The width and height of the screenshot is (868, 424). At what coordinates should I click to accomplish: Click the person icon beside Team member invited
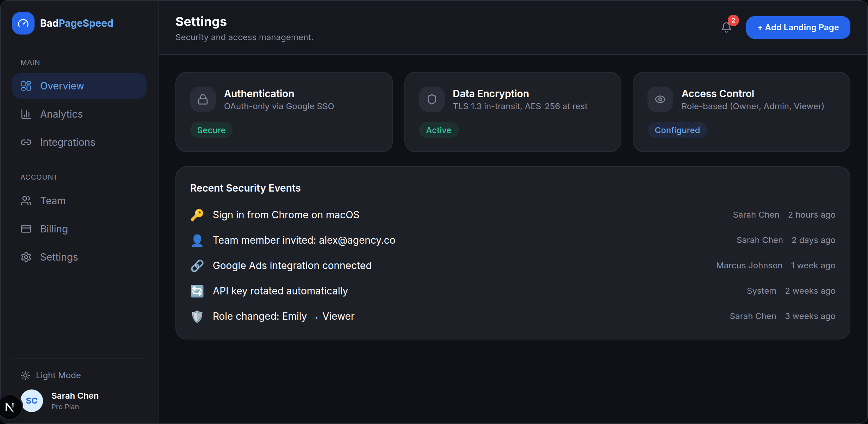pyautogui.click(x=197, y=240)
